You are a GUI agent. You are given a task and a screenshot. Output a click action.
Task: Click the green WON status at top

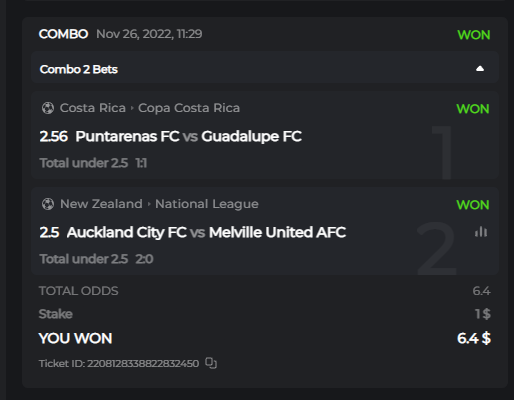474,35
